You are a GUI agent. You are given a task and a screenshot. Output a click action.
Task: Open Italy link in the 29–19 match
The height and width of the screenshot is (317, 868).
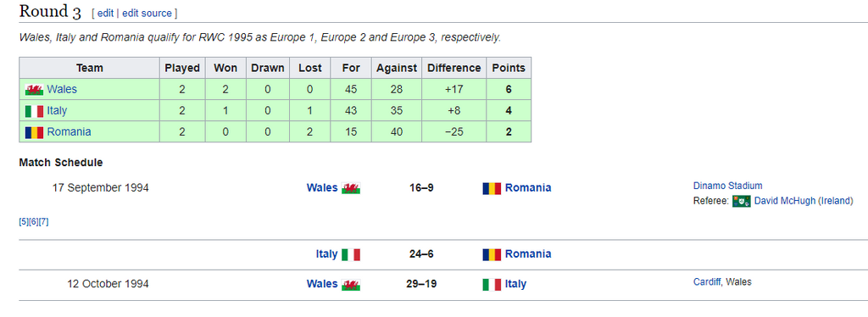pyautogui.click(x=515, y=284)
